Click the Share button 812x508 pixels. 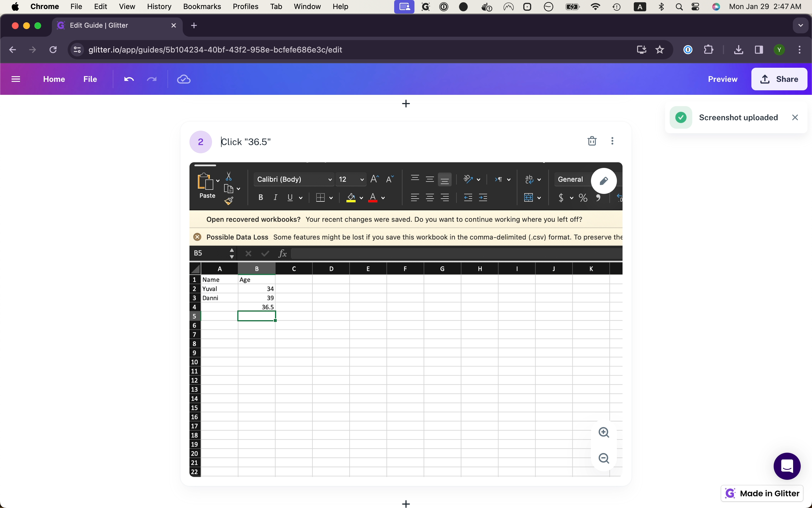(x=779, y=79)
